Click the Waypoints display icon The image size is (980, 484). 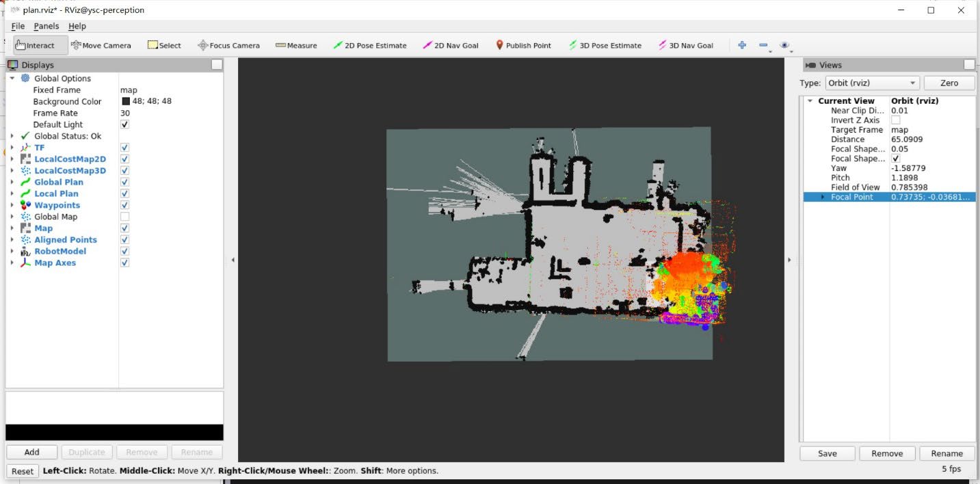click(x=26, y=205)
